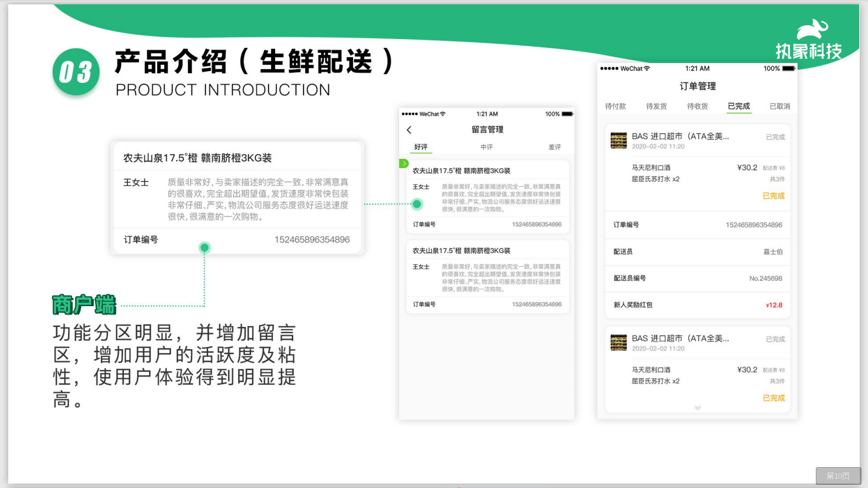Viewport: 868px width, 488px height.
Task: Click battery icon in 订单管理 phone status bar
Action: click(788, 69)
